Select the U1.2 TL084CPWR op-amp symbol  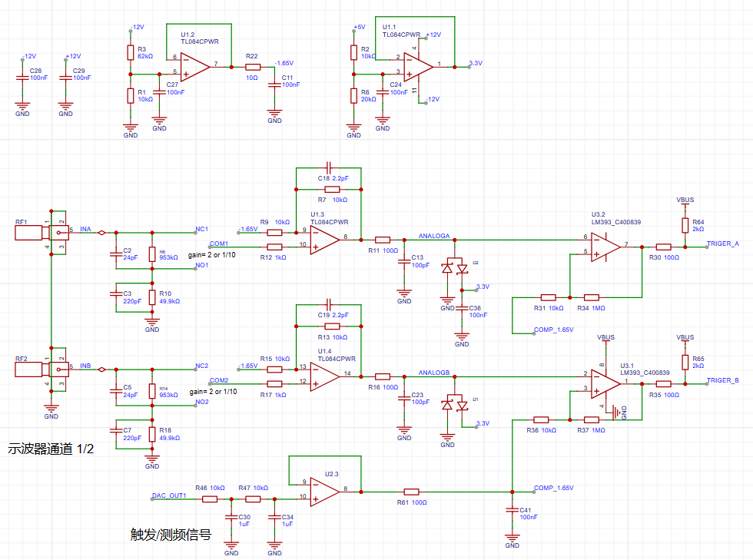pos(195,67)
